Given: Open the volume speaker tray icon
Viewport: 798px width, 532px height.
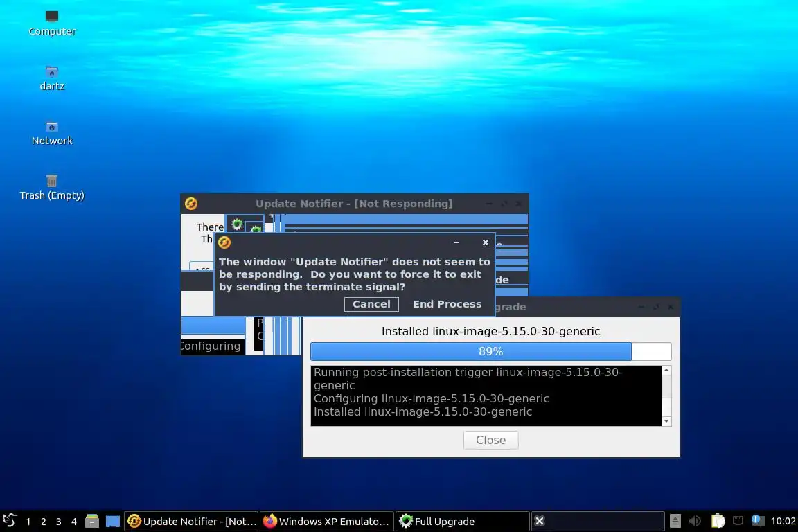Looking at the screenshot, I should click(695, 521).
